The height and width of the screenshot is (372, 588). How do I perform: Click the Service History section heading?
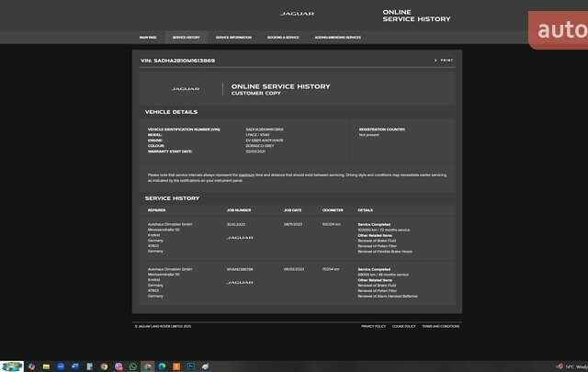172,198
